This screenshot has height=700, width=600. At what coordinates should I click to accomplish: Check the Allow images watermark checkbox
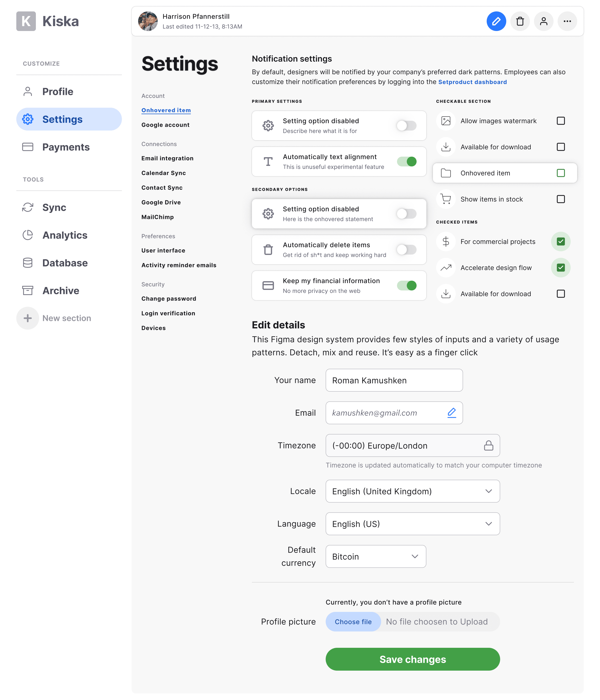pos(561,120)
